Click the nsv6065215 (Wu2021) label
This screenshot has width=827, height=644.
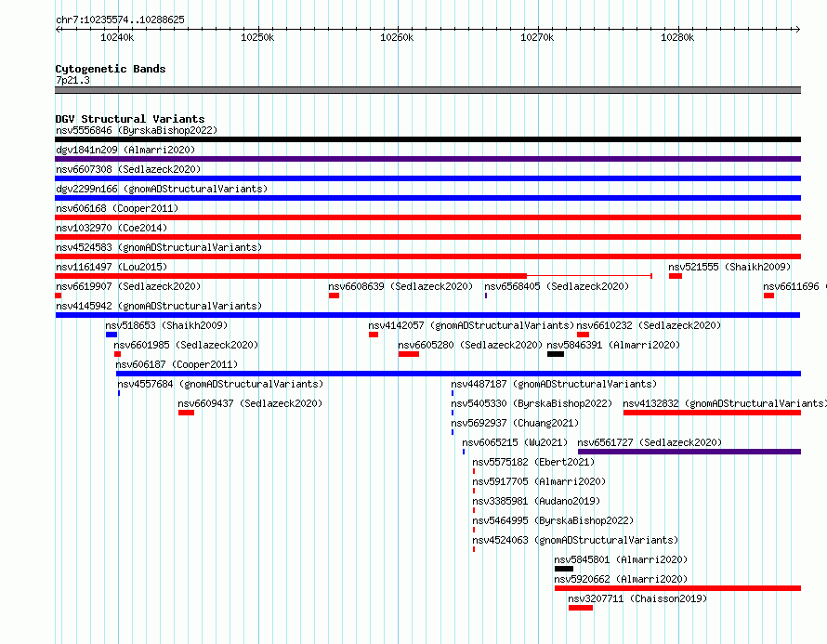click(515, 442)
